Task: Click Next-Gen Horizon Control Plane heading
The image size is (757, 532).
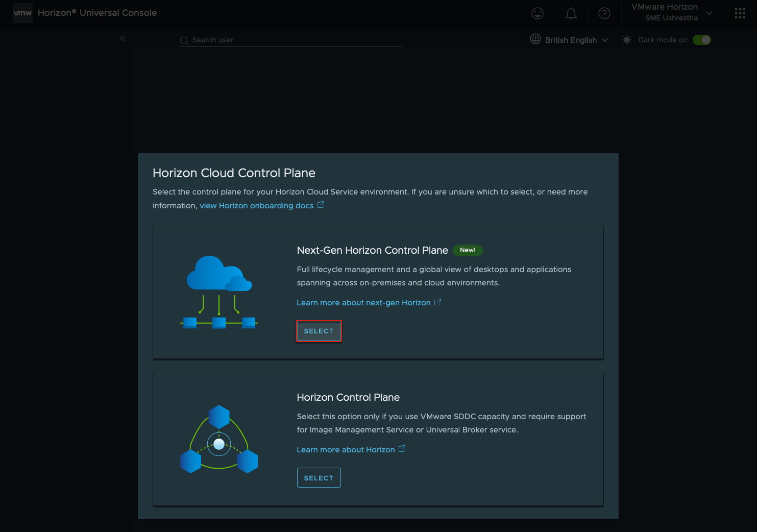Action: coord(373,250)
